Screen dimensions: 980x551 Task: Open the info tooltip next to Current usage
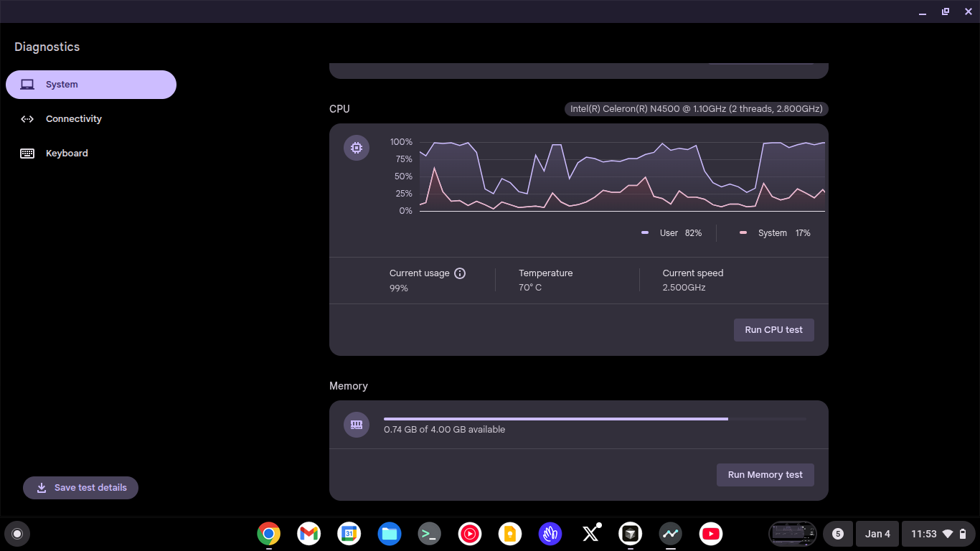(461, 273)
